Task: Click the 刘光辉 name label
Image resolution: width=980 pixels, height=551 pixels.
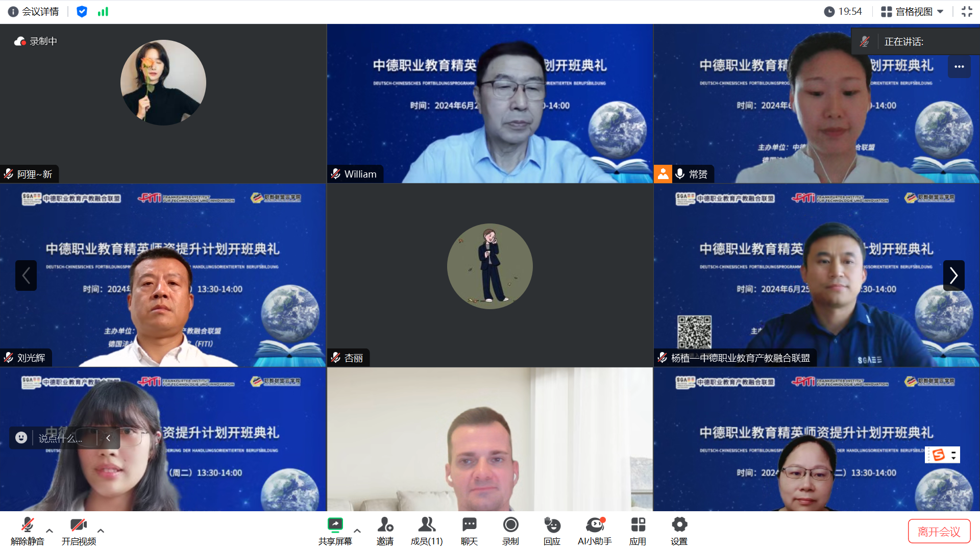Action: (x=31, y=358)
